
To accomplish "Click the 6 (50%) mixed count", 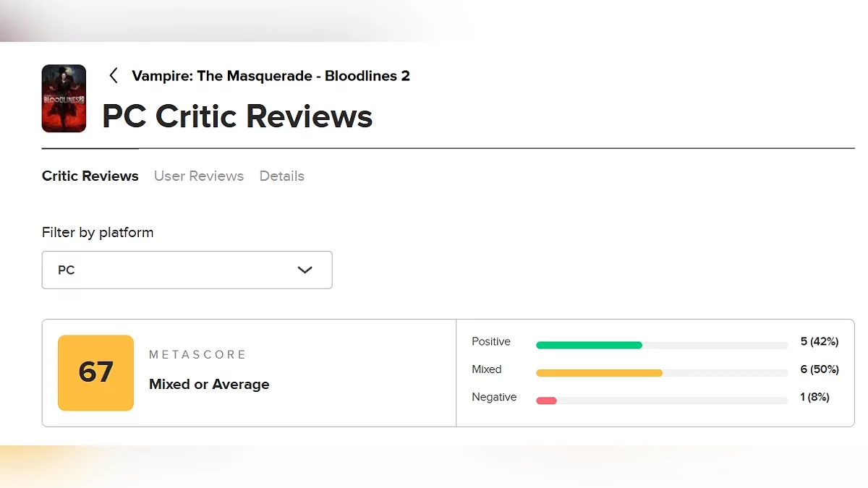I will 820,369.
